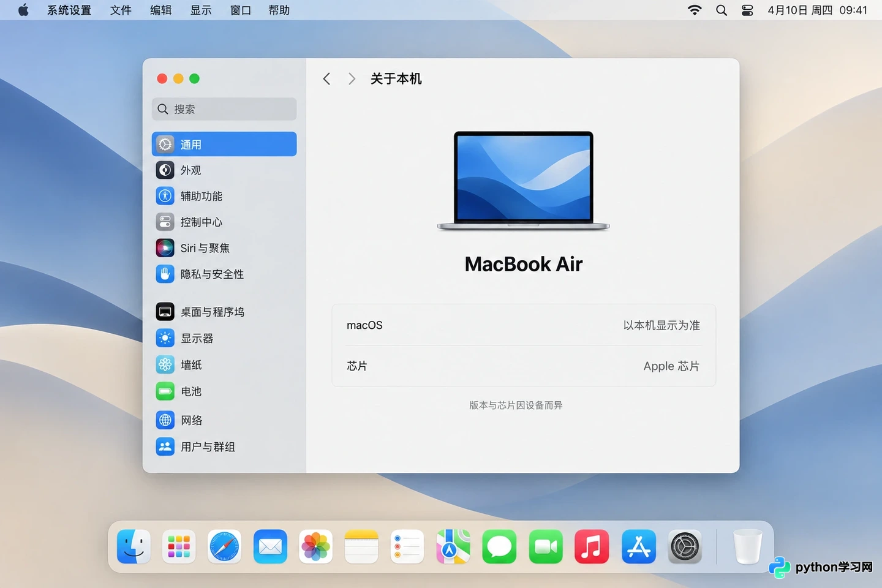882x588 pixels.
Task: Open the 显示 menu
Action: [201, 10]
